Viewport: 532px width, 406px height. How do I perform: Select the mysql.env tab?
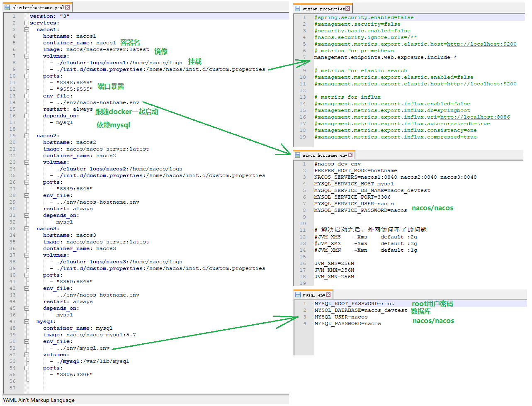(313, 295)
